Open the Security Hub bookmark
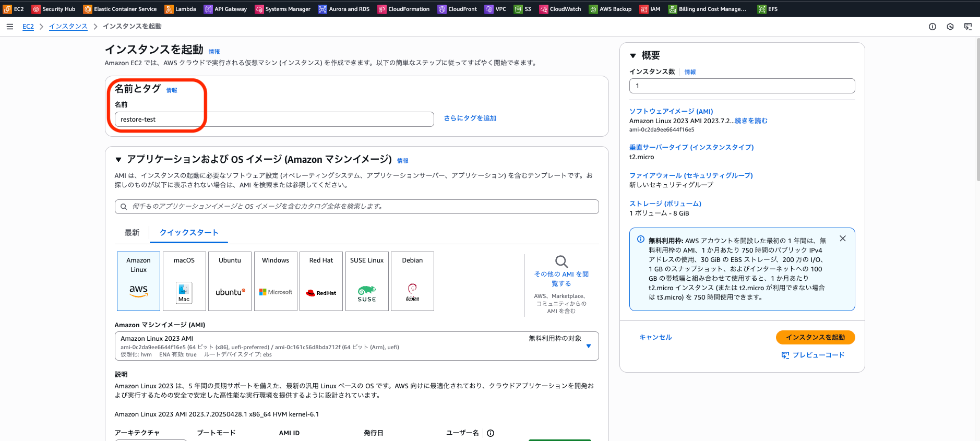The width and height of the screenshot is (980, 441). click(x=54, y=9)
